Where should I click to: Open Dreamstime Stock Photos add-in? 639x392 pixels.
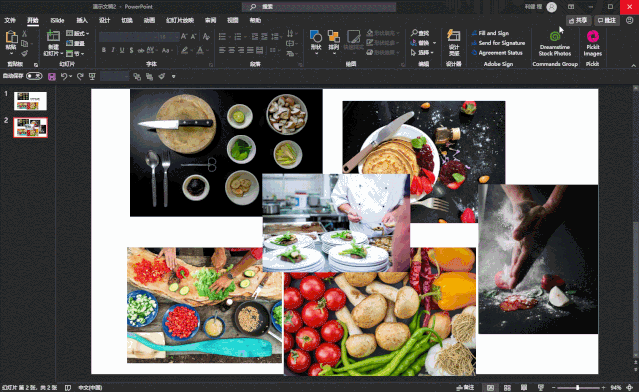[555, 44]
